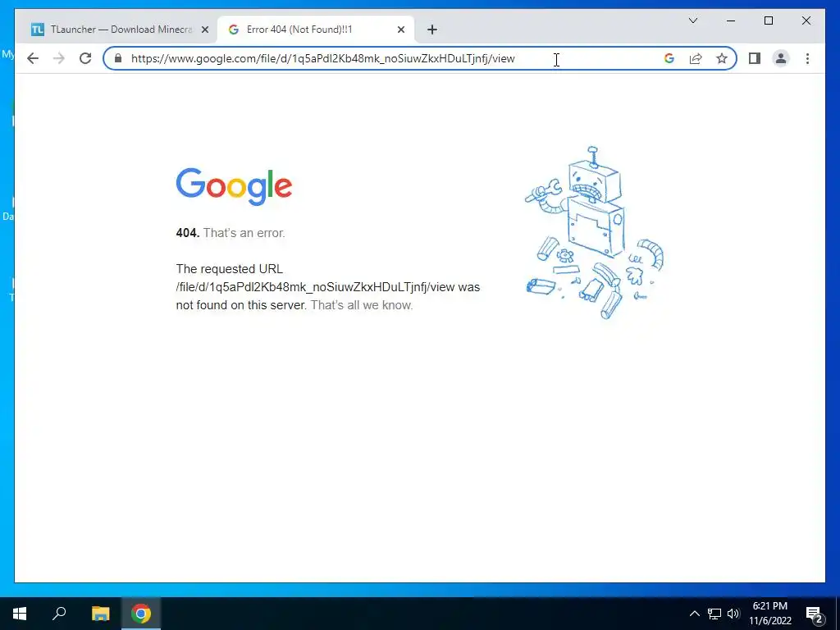
Task: Open File Explorer from the taskbar
Action: pos(100,614)
